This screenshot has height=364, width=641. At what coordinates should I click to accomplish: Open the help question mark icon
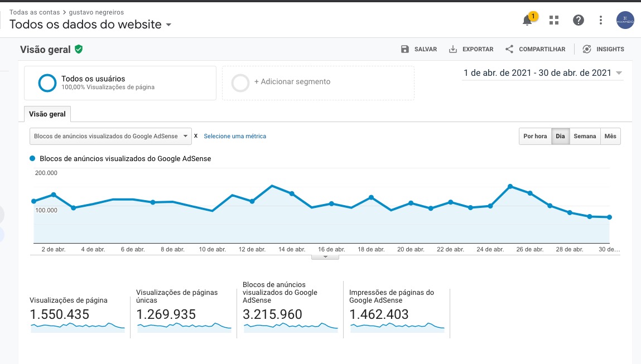pos(578,20)
